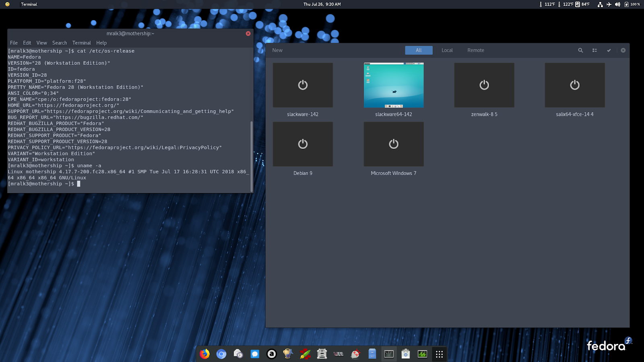
Task: Open Firefox from the dock
Action: point(204,354)
